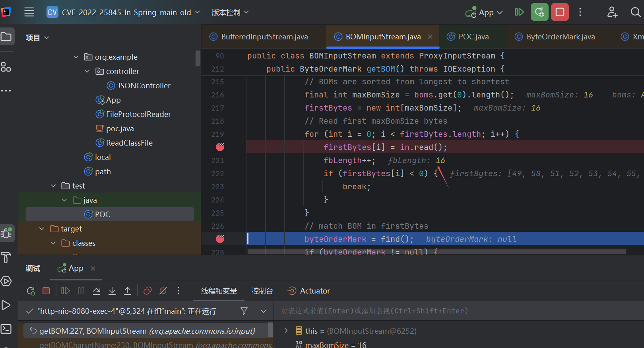Toggle breakpoint at byteOrderMark = find() line
The width and height of the screenshot is (644, 348).
pos(220,238)
